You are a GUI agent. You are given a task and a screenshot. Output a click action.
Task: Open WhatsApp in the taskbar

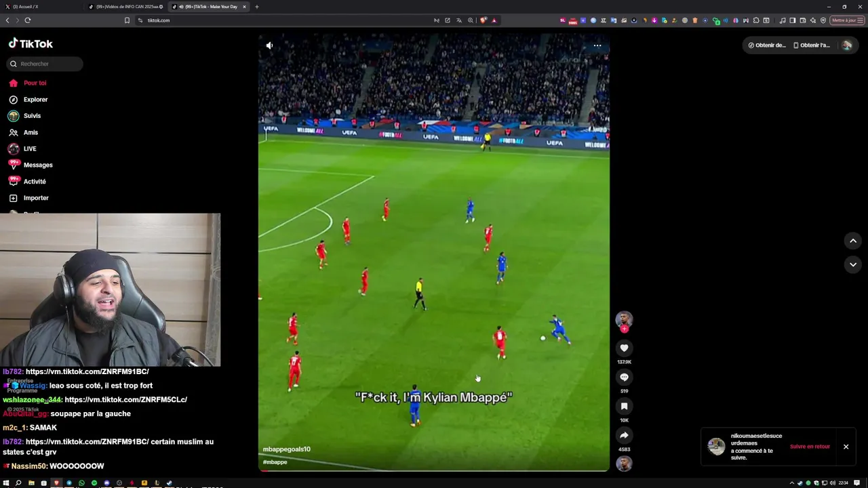click(x=81, y=483)
